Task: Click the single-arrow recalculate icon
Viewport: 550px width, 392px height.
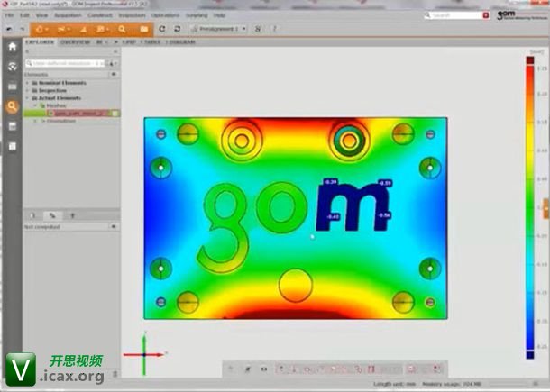Action: point(161,29)
